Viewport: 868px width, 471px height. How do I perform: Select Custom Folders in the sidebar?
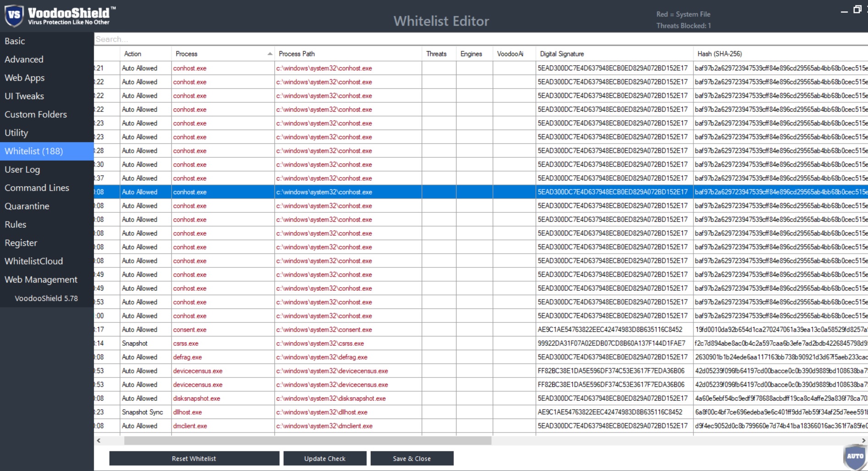[x=47, y=115]
